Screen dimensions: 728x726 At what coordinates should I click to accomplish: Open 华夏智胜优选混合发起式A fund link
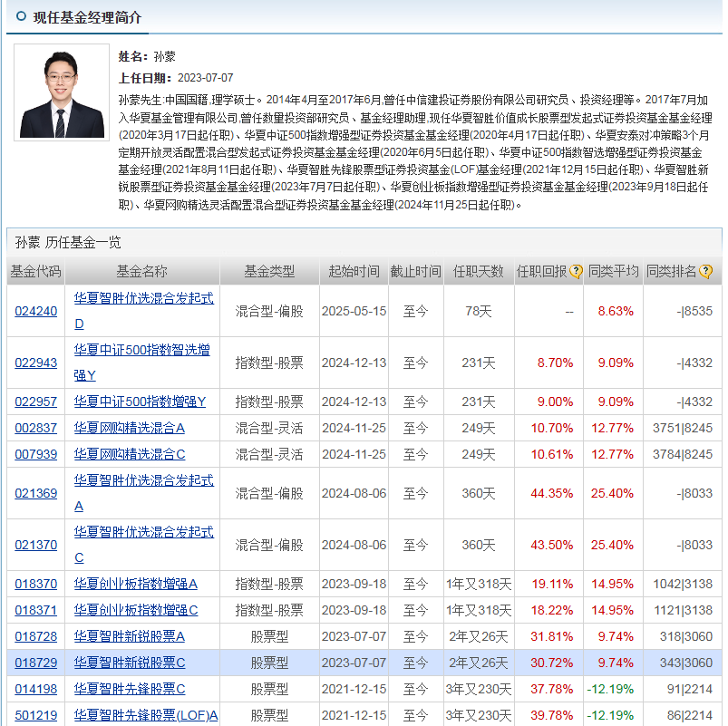(x=144, y=493)
